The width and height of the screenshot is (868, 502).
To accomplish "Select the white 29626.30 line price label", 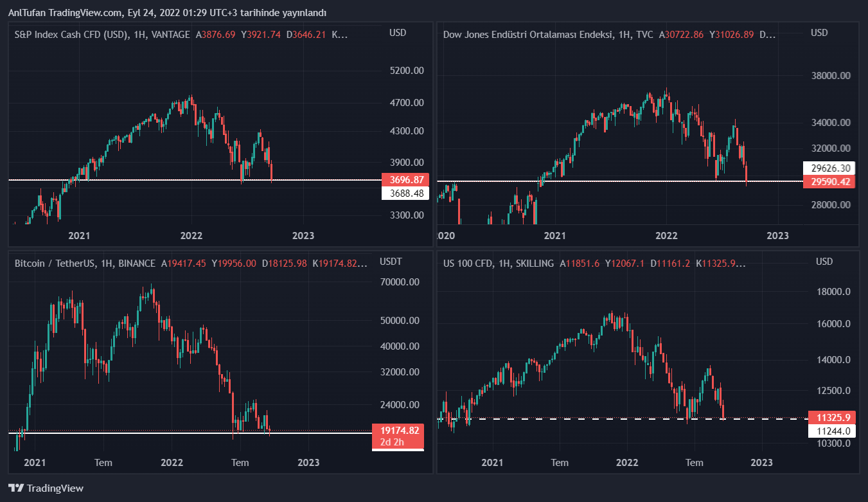I will tap(831, 168).
